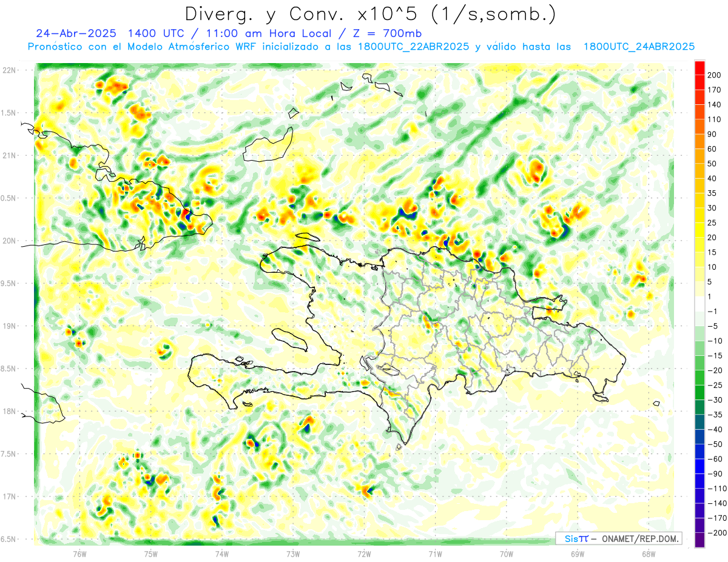This screenshot has width=728, height=562.
Task: Click the "9.5N" latitude label
Action: point(8,283)
